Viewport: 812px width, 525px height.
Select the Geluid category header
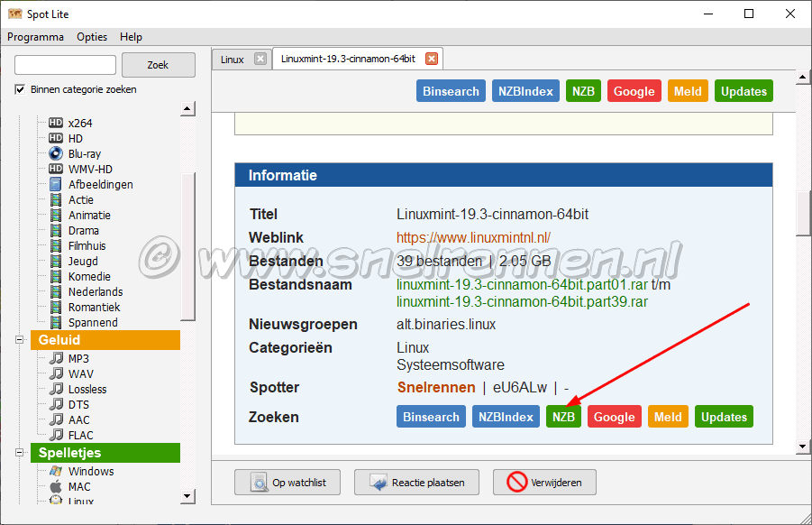coord(105,340)
